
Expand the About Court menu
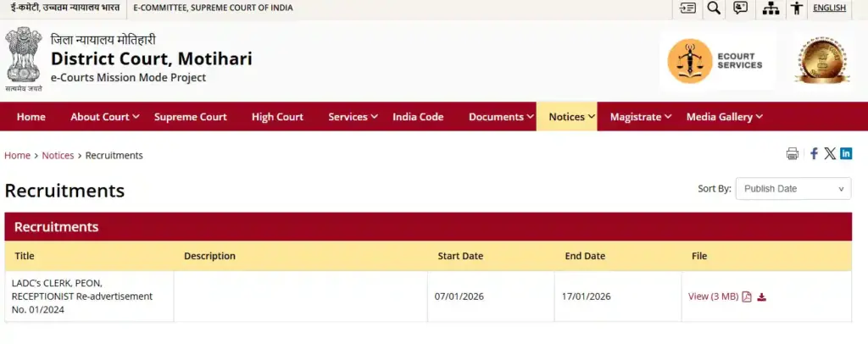[x=105, y=117]
